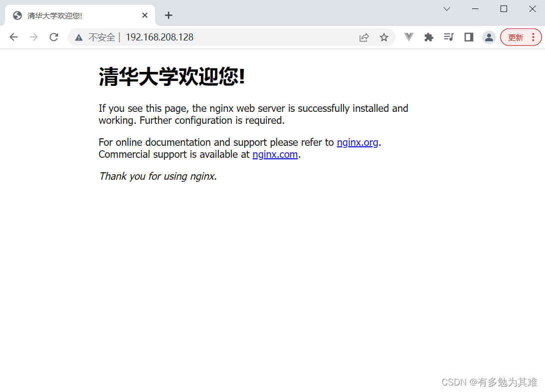Reload the current page
The height and width of the screenshot is (392, 545).
(x=54, y=37)
